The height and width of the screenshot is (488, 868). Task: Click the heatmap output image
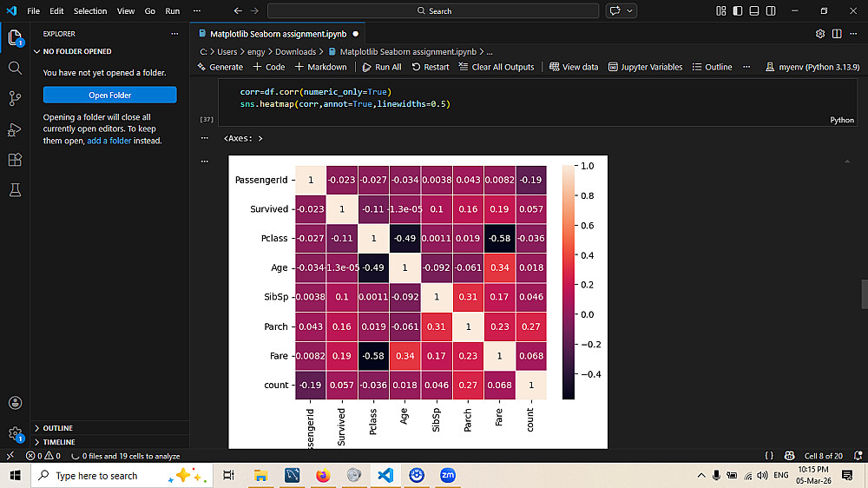[418, 302]
